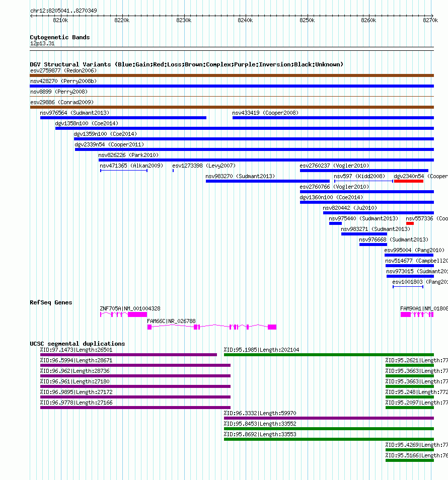Click esv2760237 (Vogler2010) gain bar

pos(364,171)
